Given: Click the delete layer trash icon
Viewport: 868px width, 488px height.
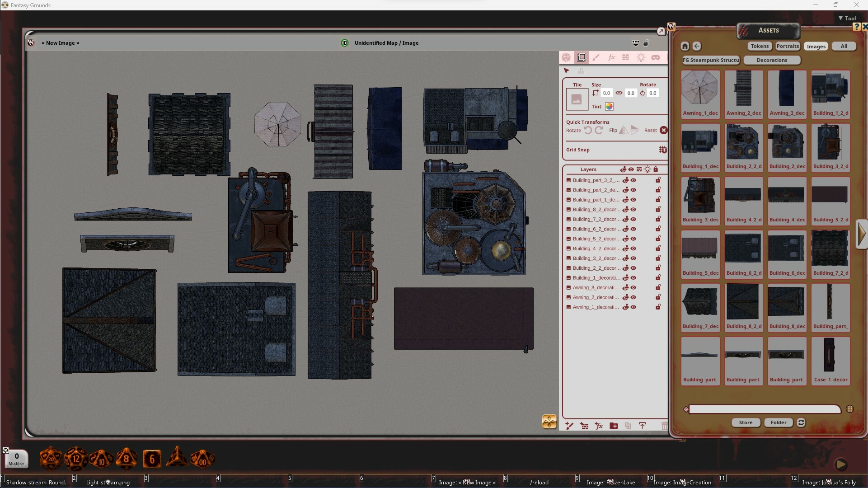Looking at the screenshot, I should point(664,426).
